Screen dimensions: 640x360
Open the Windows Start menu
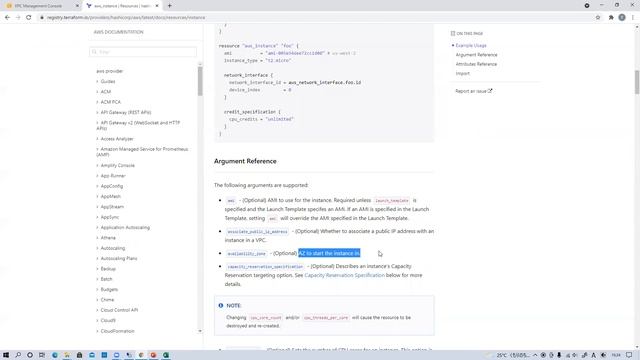[6, 355]
